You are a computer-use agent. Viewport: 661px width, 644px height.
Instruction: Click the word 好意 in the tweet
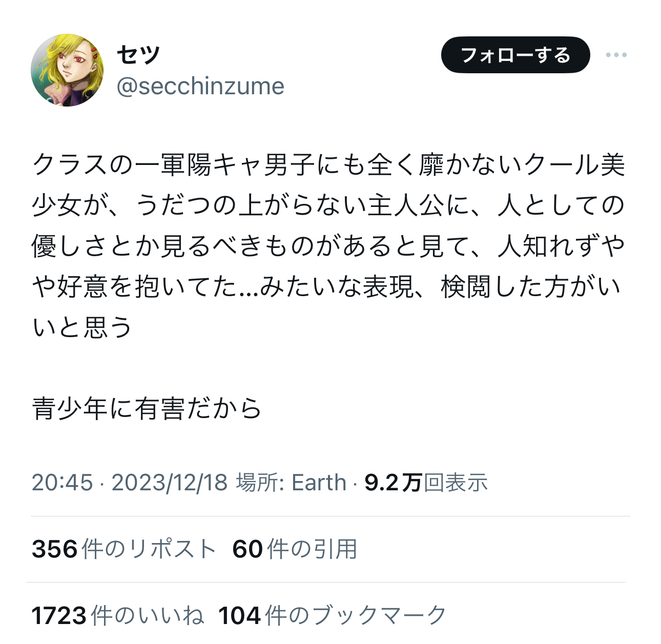(82, 287)
